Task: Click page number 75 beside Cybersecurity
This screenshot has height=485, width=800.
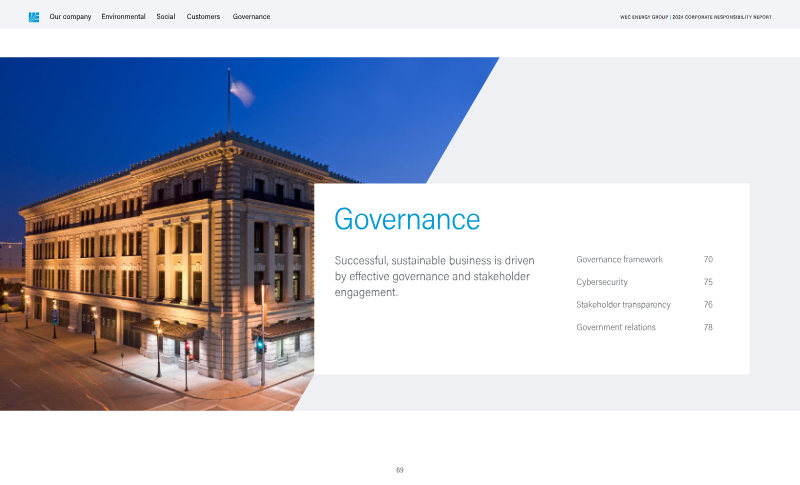Action: tap(708, 282)
